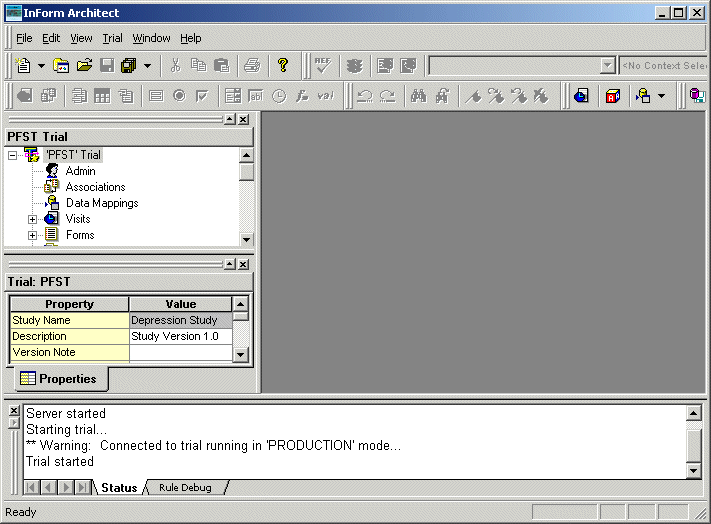This screenshot has width=711, height=524.
Task: Close the output pane with X button
Action: click(x=14, y=411)
